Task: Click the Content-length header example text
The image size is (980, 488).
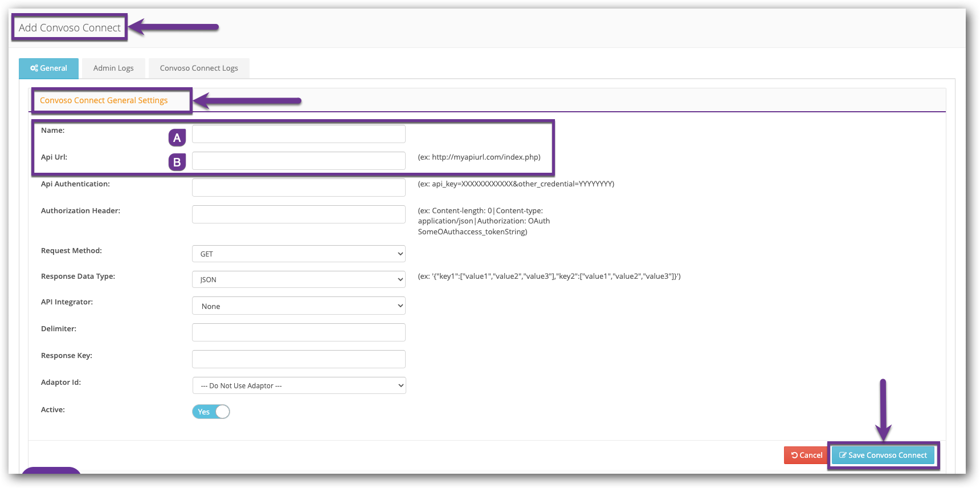Action: [x=484, y=221]
